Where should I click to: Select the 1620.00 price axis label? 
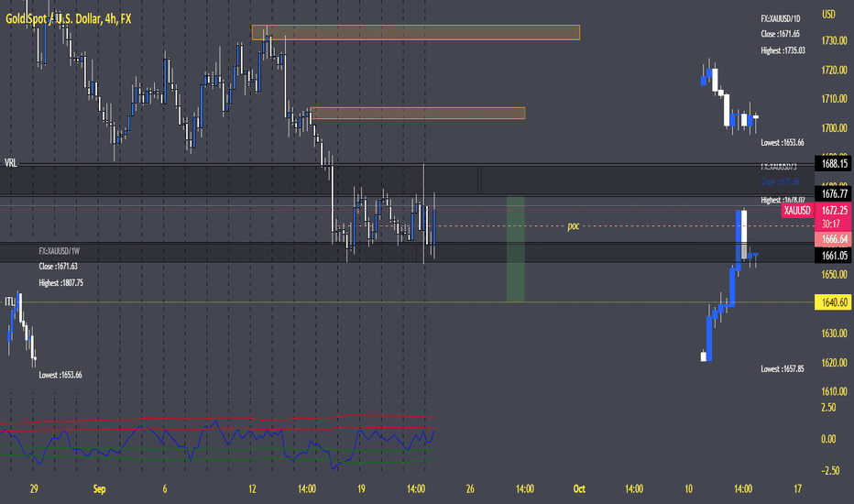[x=834, y=363]
